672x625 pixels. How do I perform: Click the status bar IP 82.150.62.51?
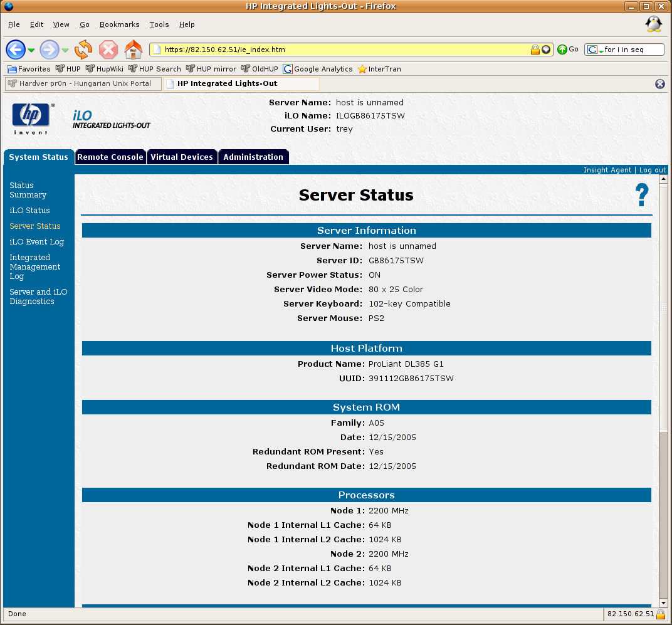pyautogui.click(x=631, y=614)
